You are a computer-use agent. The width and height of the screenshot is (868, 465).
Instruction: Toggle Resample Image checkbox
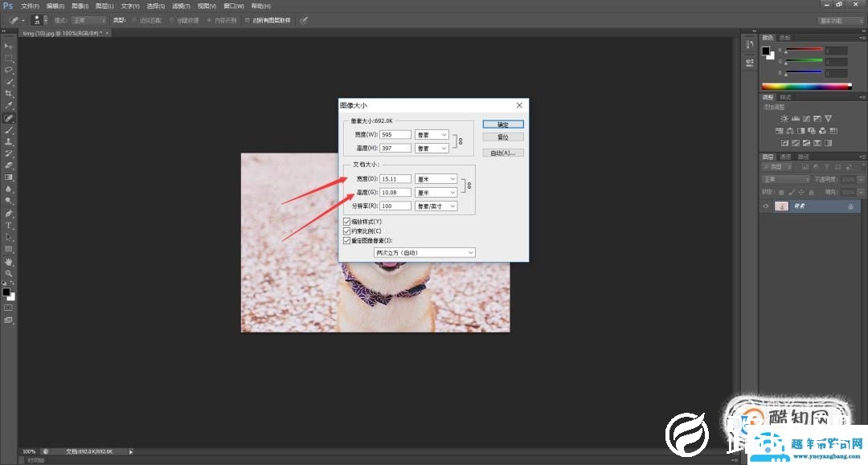tap(347, 240)
